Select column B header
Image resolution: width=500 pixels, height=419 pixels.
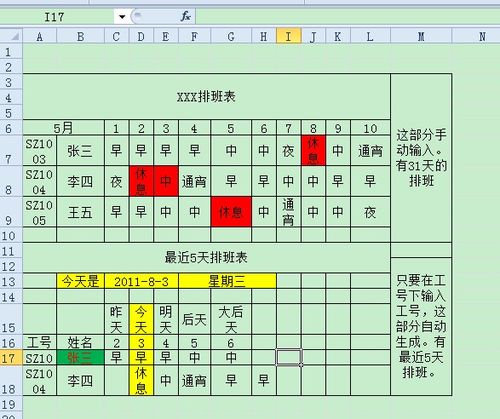[80, 36]
